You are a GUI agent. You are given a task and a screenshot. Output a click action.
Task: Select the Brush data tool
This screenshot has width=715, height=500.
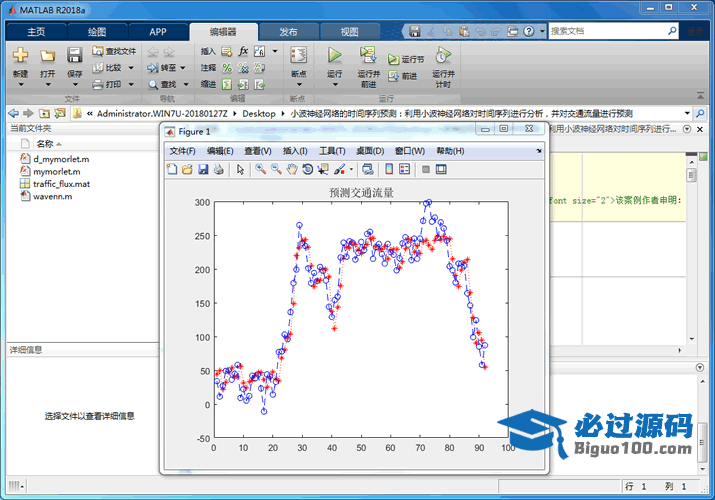(x=339, y=170)
